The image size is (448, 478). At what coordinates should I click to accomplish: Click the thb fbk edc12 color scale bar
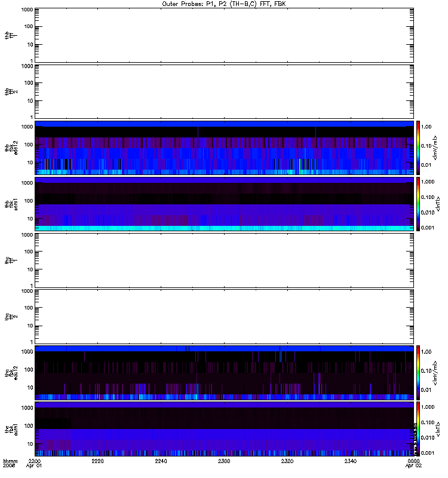418,148
